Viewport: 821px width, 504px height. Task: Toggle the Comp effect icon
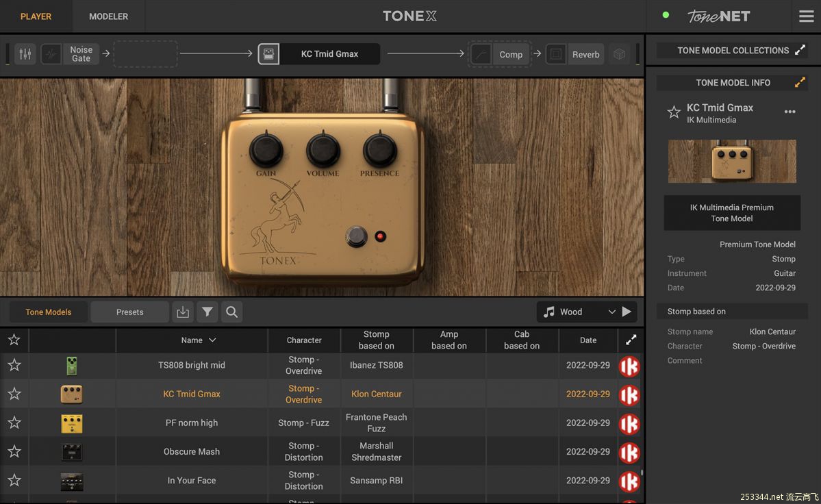(x=481, y=54)
